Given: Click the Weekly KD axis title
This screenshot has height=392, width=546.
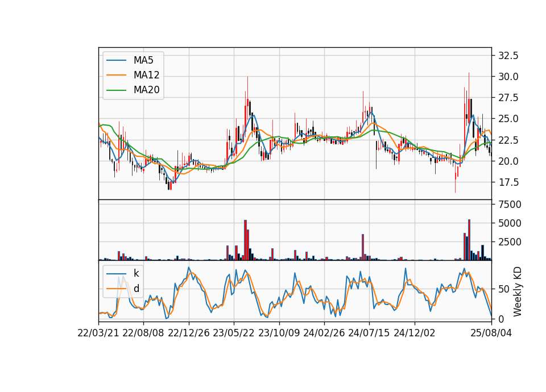Looking at the screenshot, I should (x=518, y=291).
